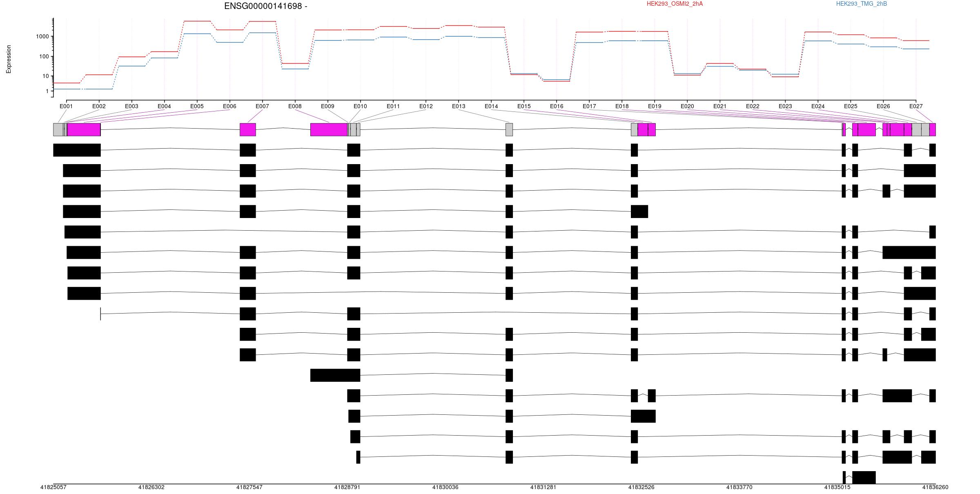Click genomic coordinate 41835015
The width and height of the screenshot is (980, 494).
coord(837,487)
